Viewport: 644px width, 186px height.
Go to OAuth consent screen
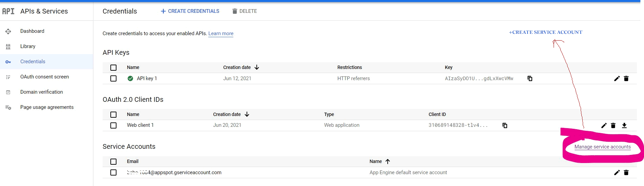pos(44,77)
